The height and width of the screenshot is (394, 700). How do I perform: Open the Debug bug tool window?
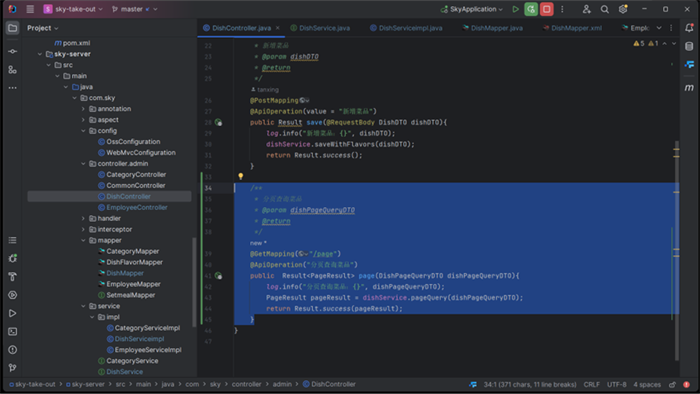tap(12, 258)
